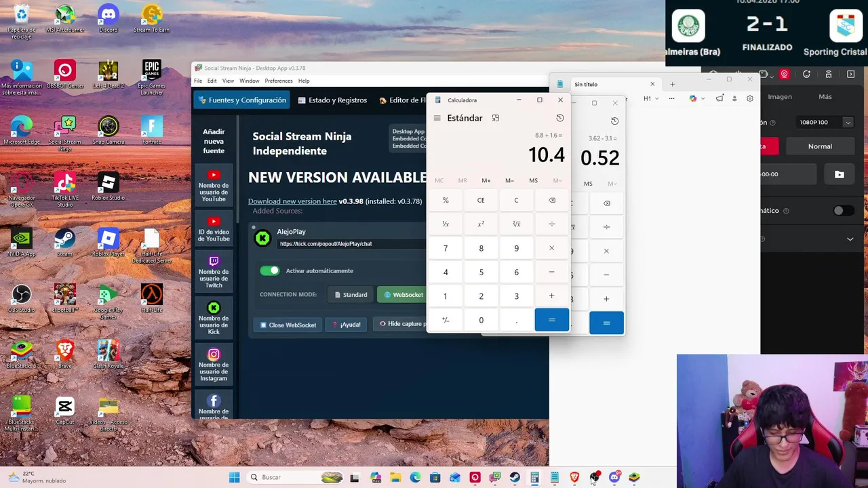Open TikTok LIVE Studio desktop shortcut
This screenshot has width=868, height=488.
pyautogui.click(x=64, y=190)
